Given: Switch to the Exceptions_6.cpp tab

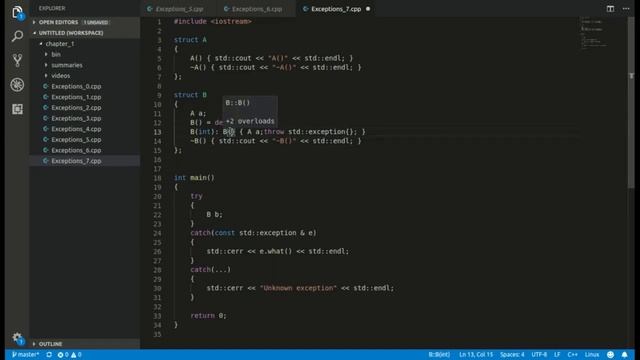Looking at the screenshot, I should click(257, 9).
